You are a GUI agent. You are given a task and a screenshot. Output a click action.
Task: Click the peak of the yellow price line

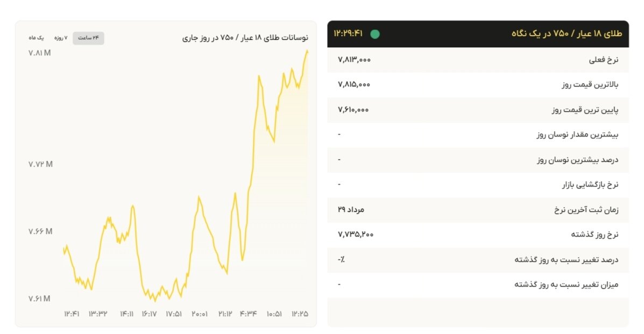click(x=308, y=52)
